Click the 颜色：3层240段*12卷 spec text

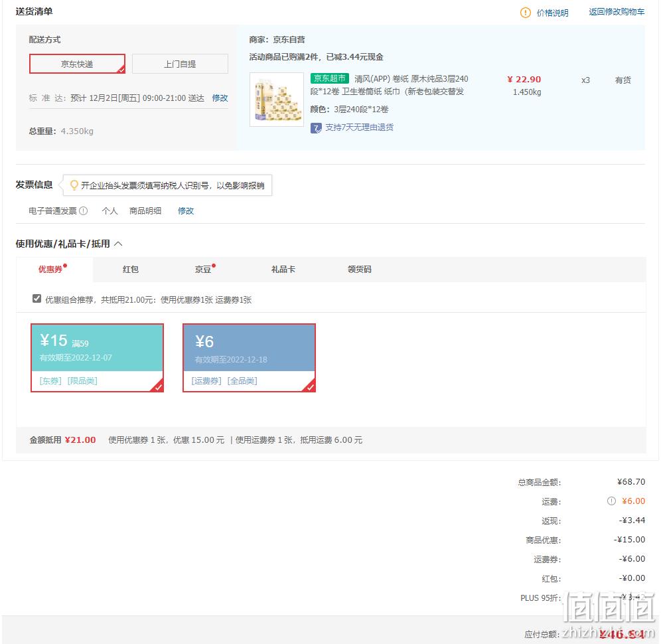click(350, 110)
